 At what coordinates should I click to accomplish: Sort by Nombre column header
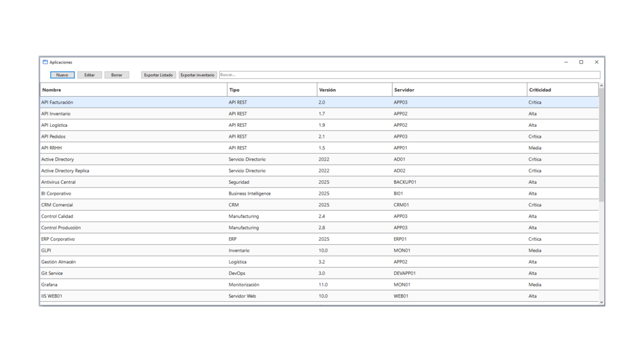(x=133, y=90)
